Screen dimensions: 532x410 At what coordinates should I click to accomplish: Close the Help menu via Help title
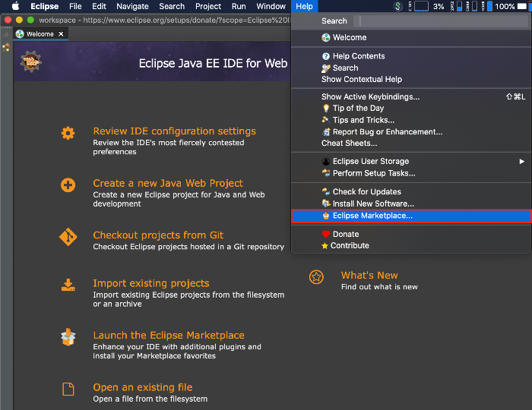tap(304, 6)
